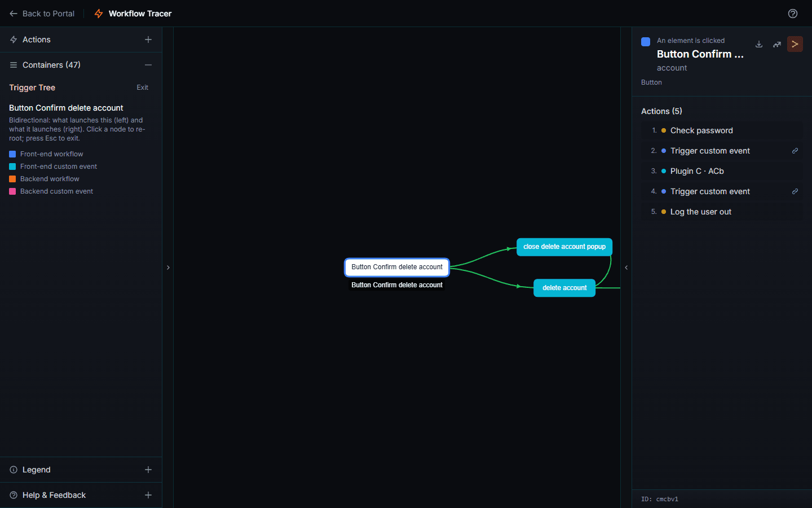Open the Log the user out action

pos(722,212)
